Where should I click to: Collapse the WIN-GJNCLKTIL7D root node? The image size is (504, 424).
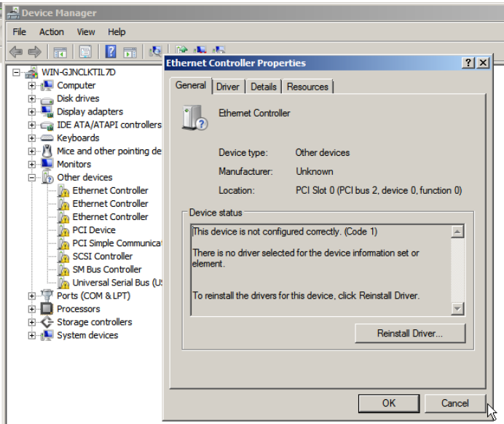(x=16, y=73)
